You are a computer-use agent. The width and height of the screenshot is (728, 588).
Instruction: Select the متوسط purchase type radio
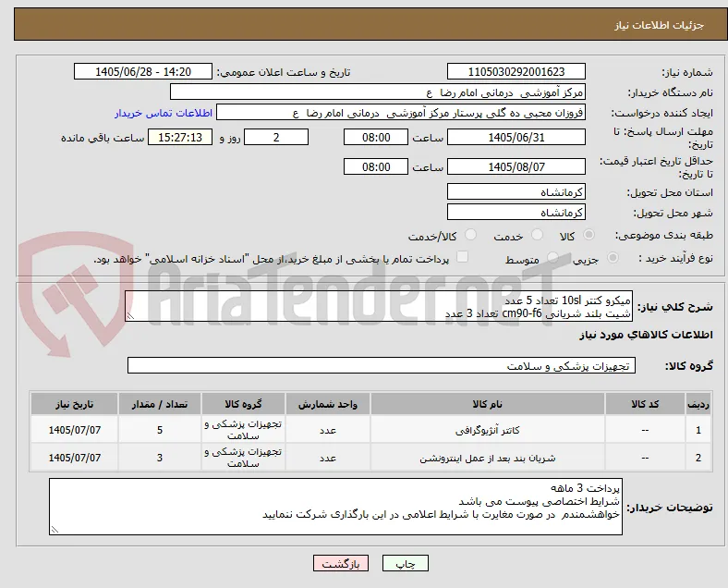click(552, 257)
